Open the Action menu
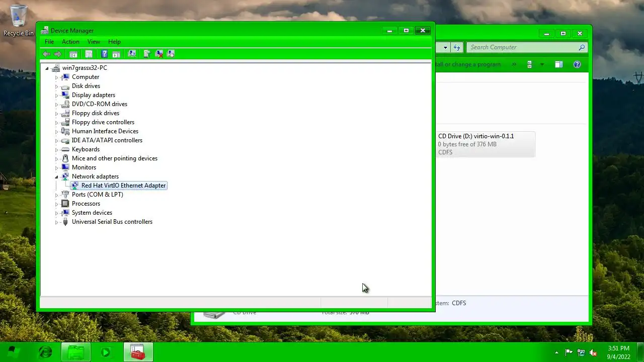This screenshot has height=362, width=644. click(70, 42)
